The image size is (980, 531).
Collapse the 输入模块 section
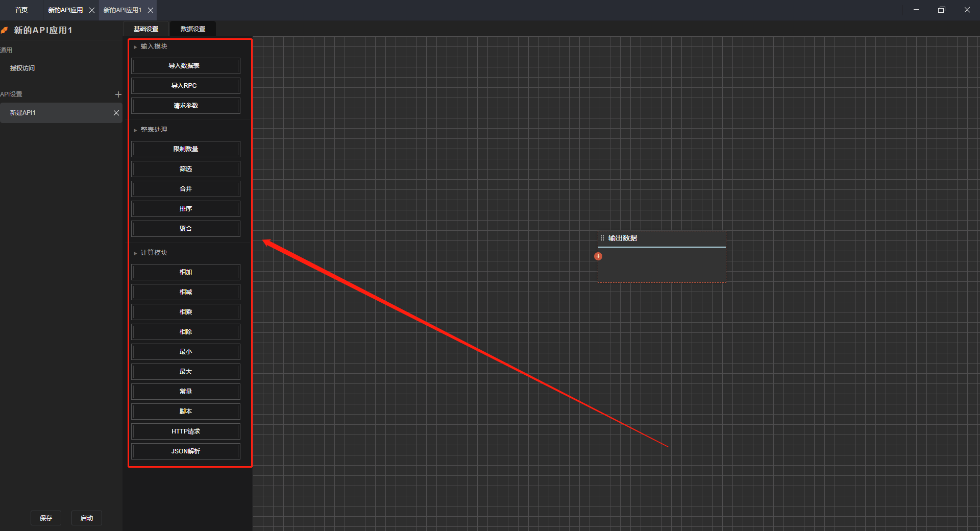135,47
